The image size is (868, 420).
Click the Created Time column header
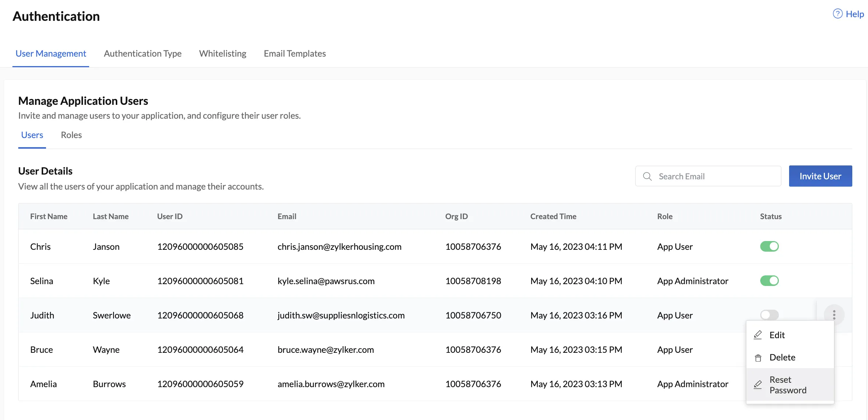click(x=553, y=217)
